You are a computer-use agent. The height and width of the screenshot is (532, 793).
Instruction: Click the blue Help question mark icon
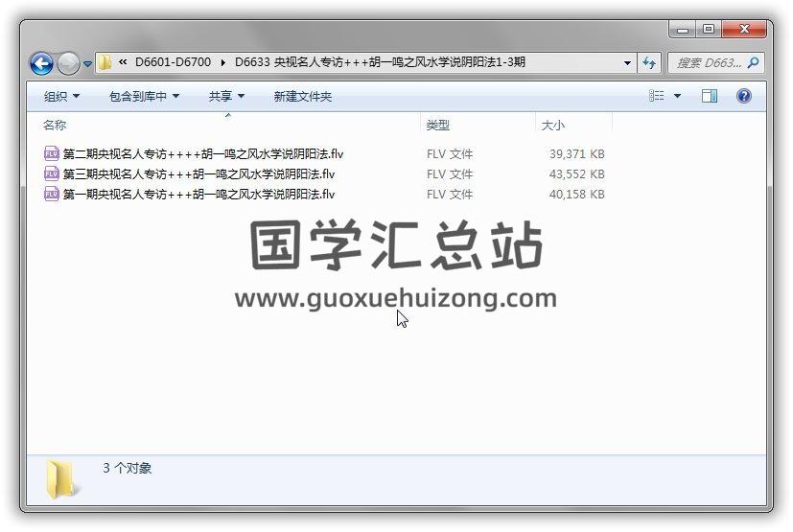pyautogui.click(x=743, y=96)
